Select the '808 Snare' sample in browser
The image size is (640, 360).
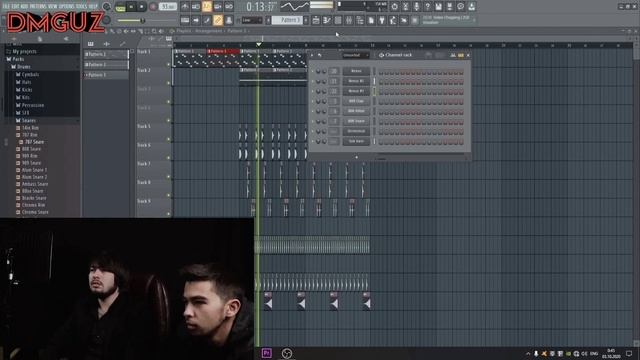click(x=31, y=149)
